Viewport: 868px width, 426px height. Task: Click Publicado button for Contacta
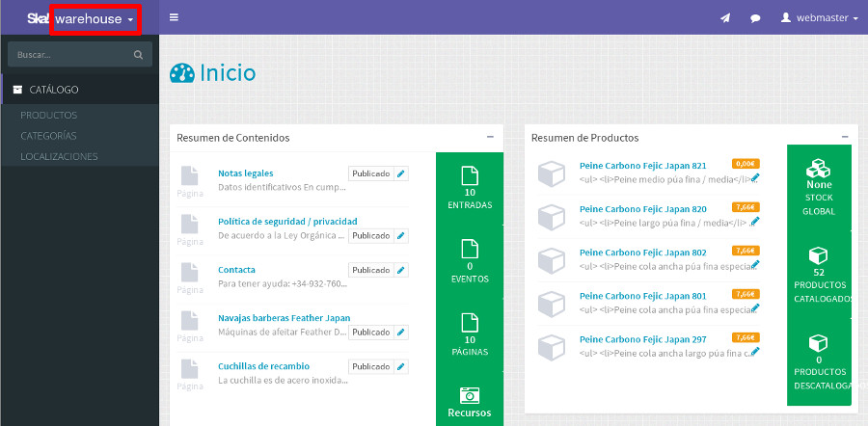point(371,270)
